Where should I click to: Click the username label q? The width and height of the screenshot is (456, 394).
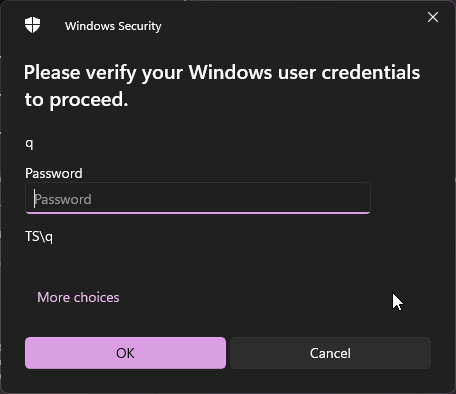(x=29, y=144)
